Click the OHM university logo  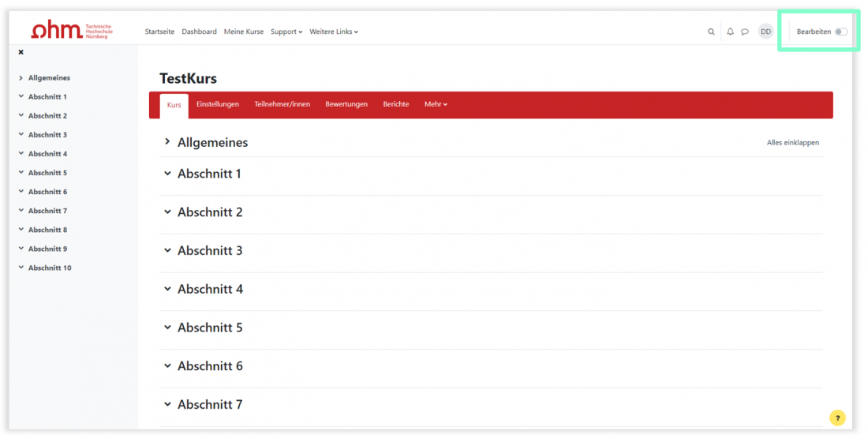coord(71,31)
